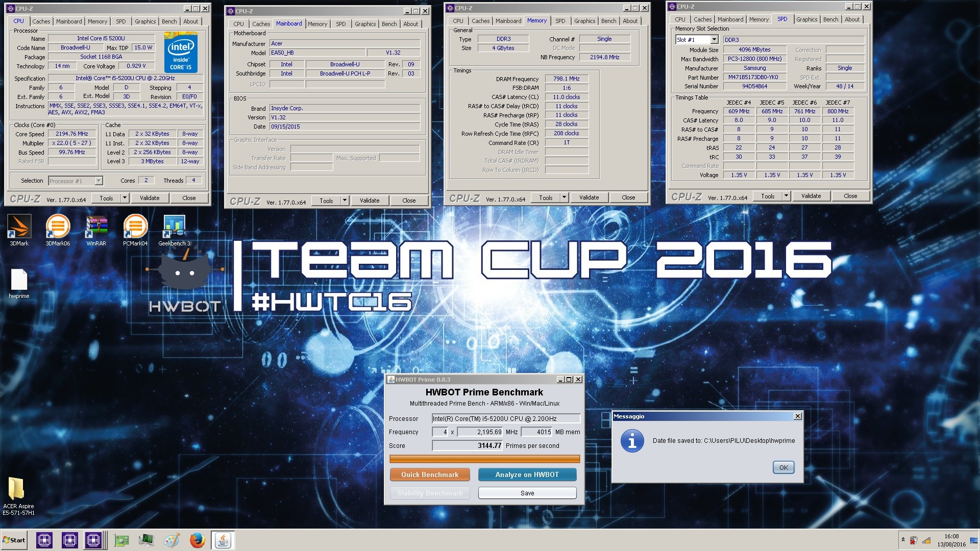
Task: Click the Core Speed value 2194.76 MHz
Action: coord(72,134)
